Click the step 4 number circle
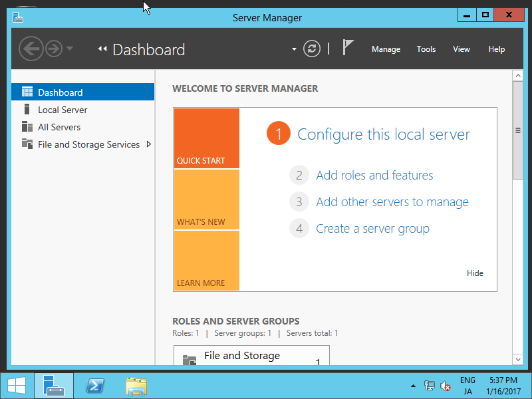The height and width of the screenshot is (399, 532). tap(299, 228)
